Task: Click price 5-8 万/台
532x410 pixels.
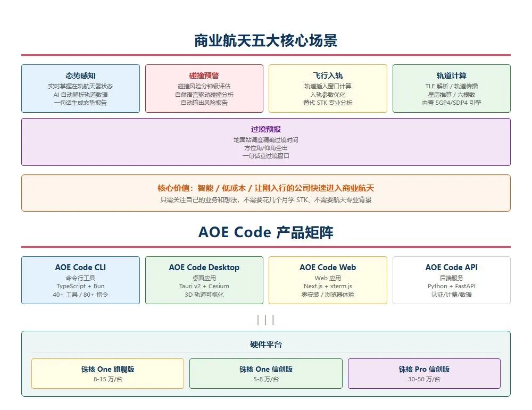Action: 265,379
